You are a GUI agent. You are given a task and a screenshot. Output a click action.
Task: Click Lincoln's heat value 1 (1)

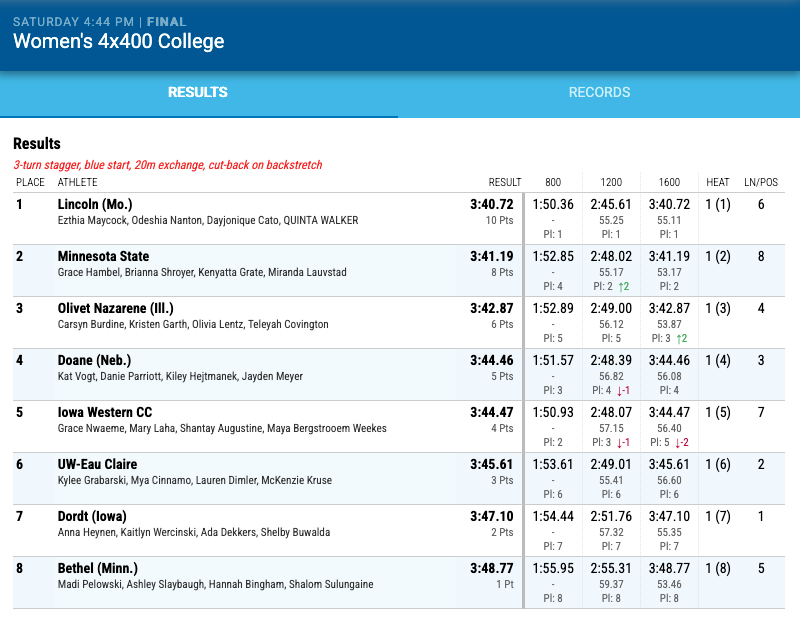718,205
